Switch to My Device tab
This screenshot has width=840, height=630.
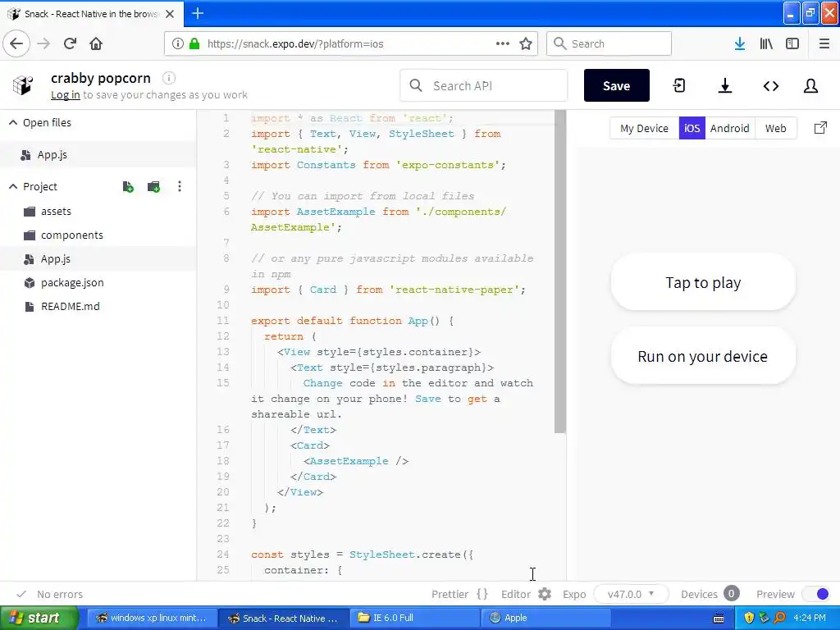(645, 129)
